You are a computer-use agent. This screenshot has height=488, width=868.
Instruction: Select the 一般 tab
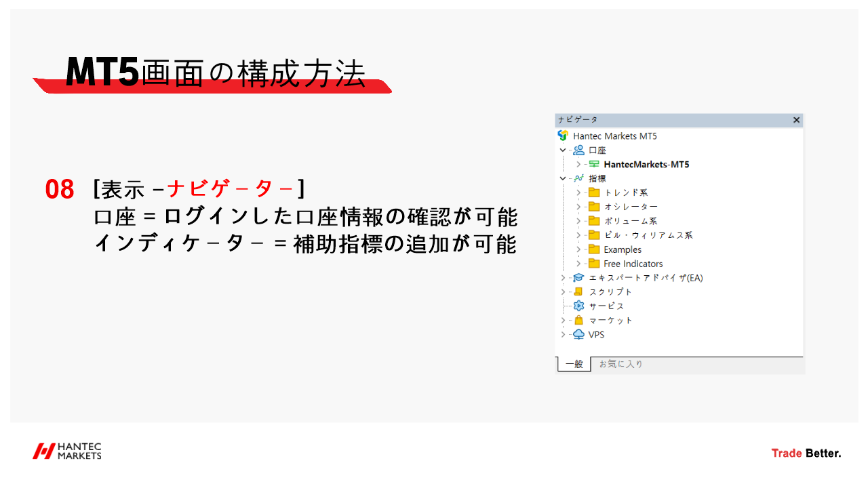tap(572, 365)
